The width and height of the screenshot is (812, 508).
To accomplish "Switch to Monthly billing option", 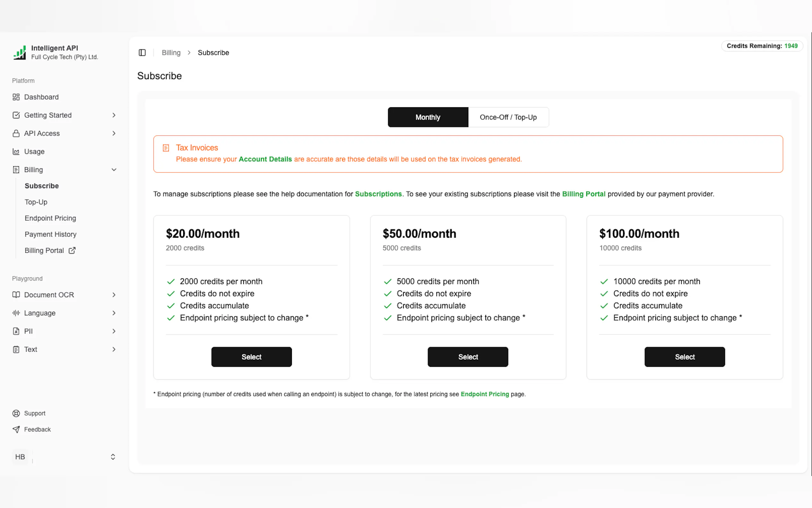I will coord(428,117).
